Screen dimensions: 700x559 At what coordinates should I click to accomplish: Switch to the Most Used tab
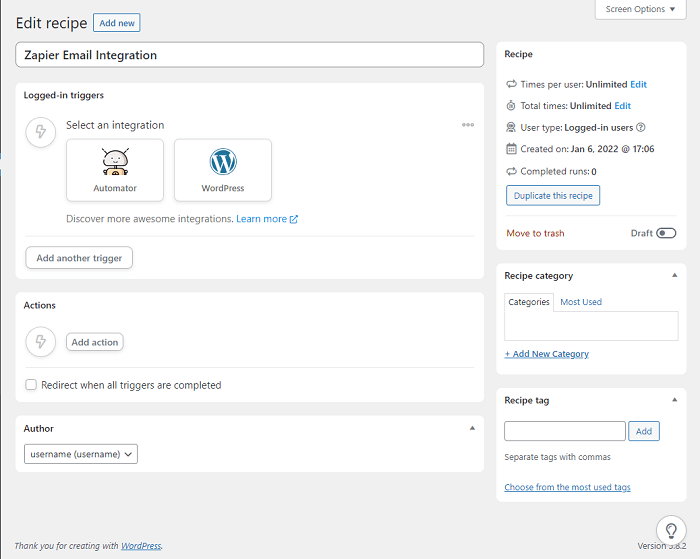[581, 302]
